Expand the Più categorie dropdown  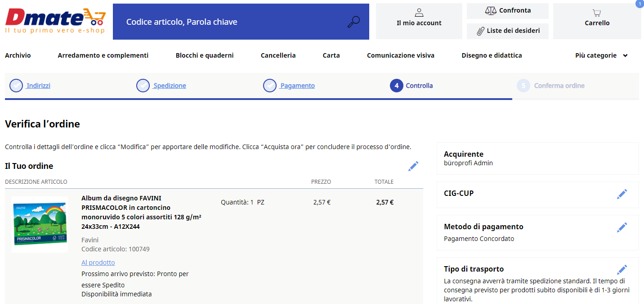(601, 55)
